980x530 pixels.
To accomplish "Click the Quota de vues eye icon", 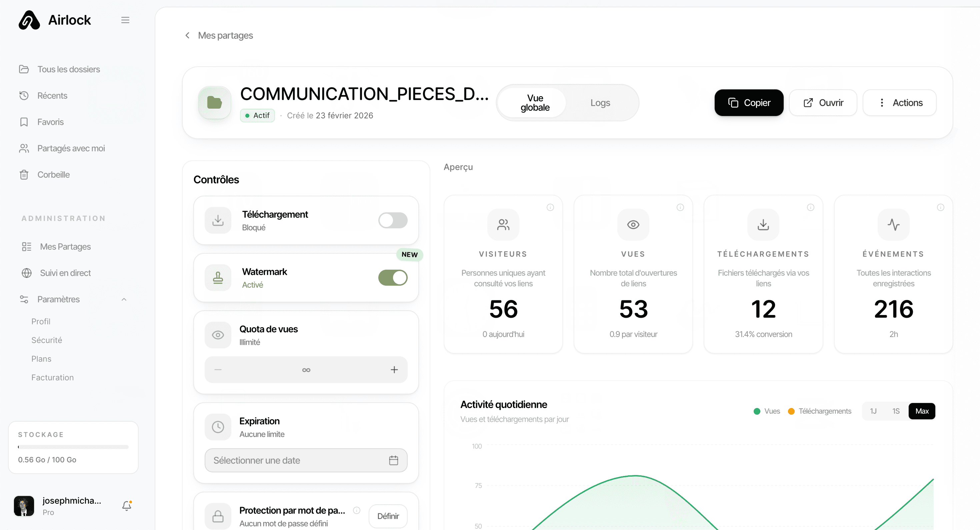I will point(218,335).
